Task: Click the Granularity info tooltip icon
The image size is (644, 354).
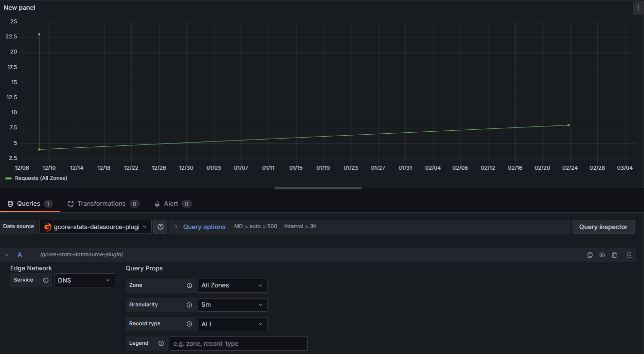Action: click(x=189, y=304)
